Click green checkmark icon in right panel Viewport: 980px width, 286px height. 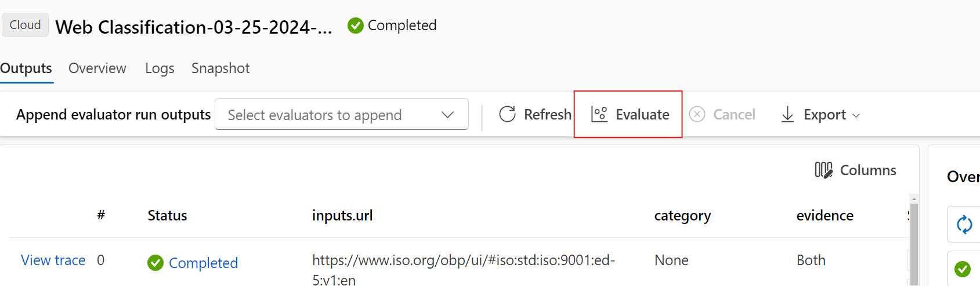click(963, 269)
